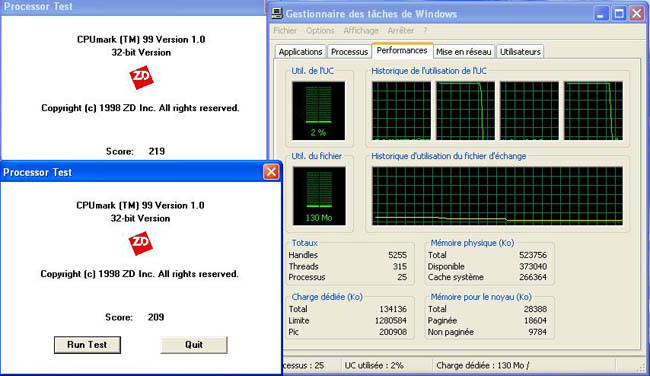Open the Fichier menu in Task Manager

[x=285, y=30]
